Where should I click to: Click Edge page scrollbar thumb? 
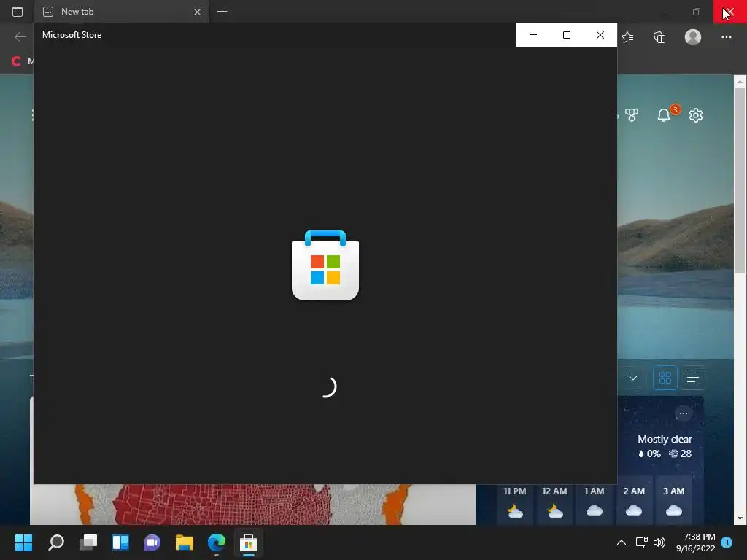[740, 179]
